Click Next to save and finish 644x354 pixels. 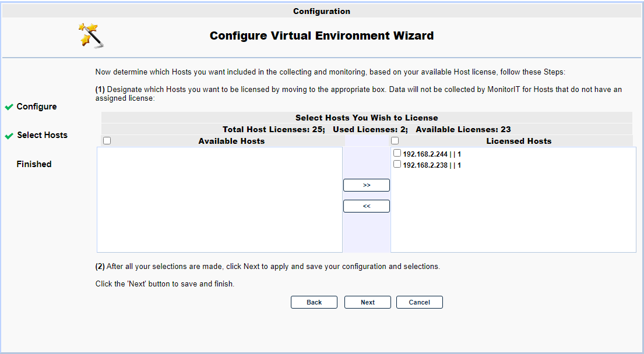367,302
